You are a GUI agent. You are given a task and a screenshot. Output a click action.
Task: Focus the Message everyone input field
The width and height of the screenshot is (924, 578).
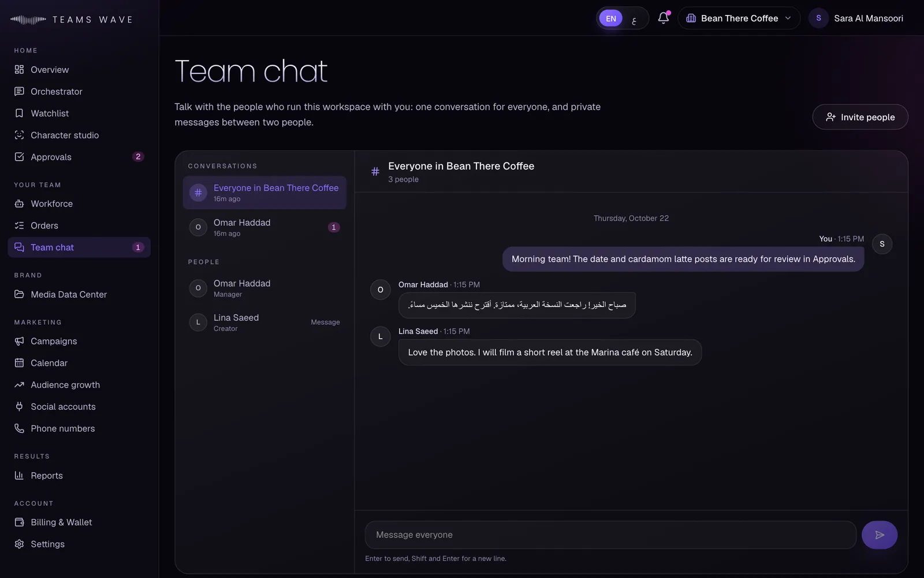610,535
